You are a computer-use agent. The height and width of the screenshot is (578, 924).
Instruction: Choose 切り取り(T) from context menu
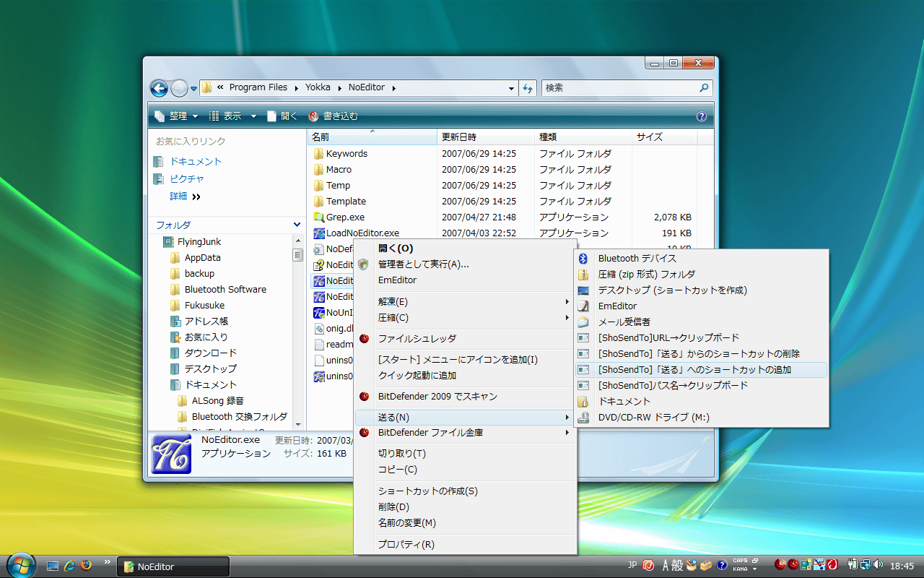tap(464, 454)
